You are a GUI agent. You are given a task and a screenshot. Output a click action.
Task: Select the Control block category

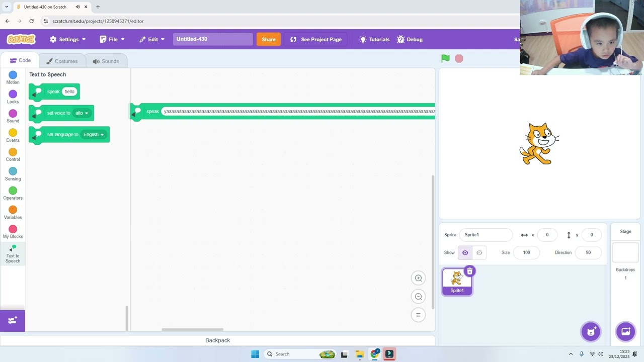tap(13, 155)
